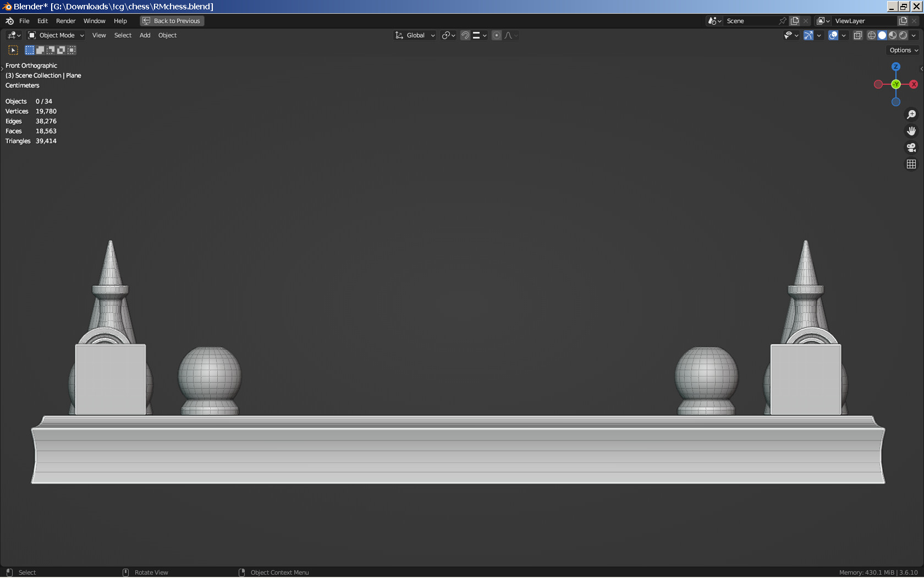Expand the toolbar with the left-edge arrow
Viewport: 924px width, 578px height.
pos(2,69)
